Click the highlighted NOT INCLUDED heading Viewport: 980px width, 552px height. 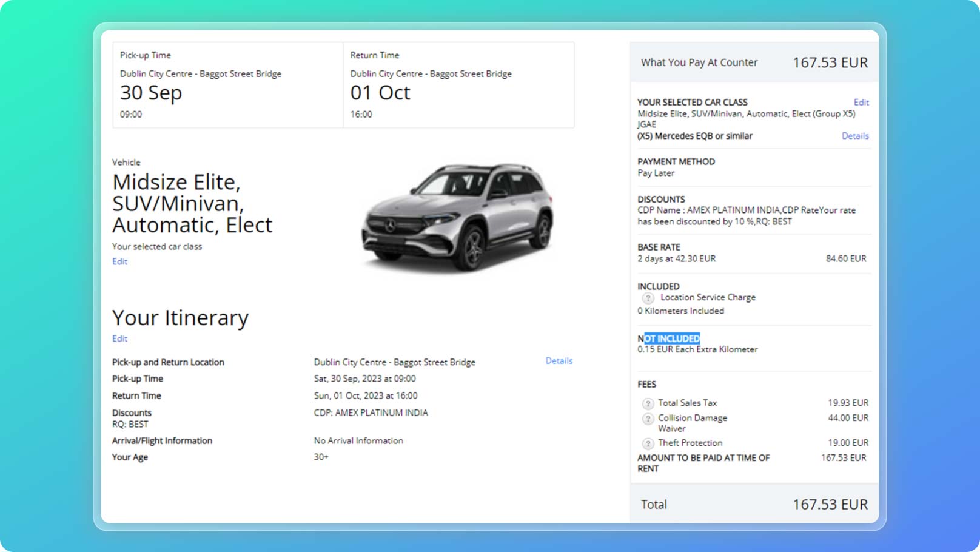pyautogui.click(x=668, y=338)
